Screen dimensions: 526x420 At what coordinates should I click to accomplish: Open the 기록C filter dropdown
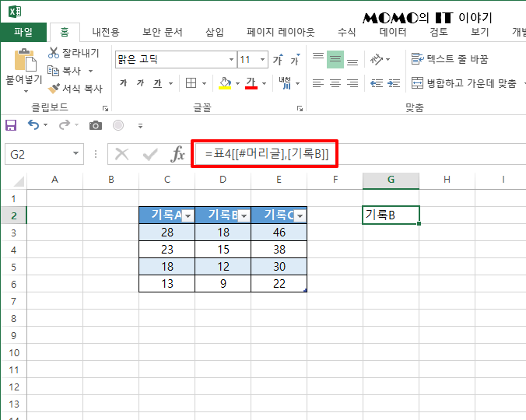pos(300,216)
